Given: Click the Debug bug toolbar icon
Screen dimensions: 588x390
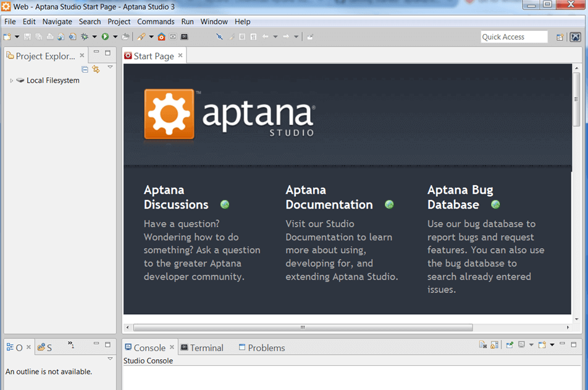Looking at the screenshot, I should (85, 37).
